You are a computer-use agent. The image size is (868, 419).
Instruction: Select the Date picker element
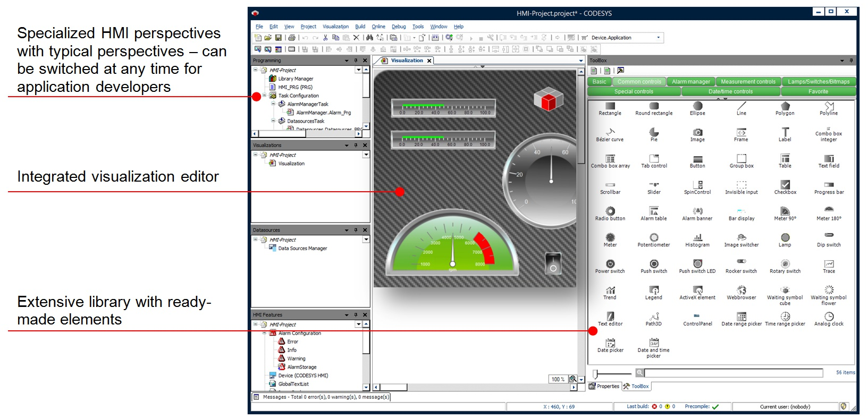pyautogui.click(x=610, y=345)
